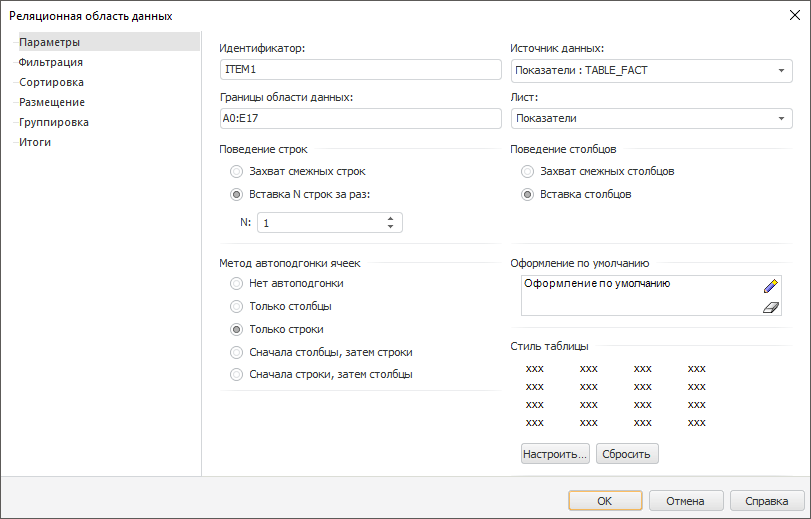The image size is (811, 519).
Task: Decrease N value with down spinner arrow
Action: [x=390, y=227]
